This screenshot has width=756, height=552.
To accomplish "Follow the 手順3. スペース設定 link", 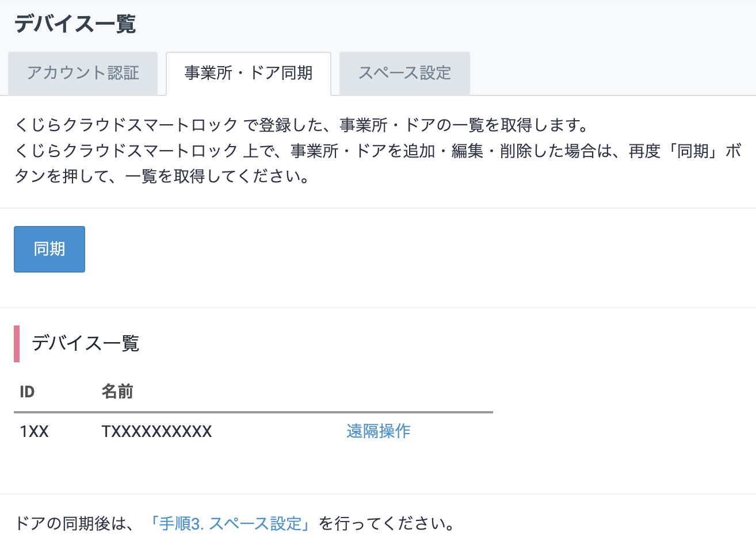I will tap(230, 524).
